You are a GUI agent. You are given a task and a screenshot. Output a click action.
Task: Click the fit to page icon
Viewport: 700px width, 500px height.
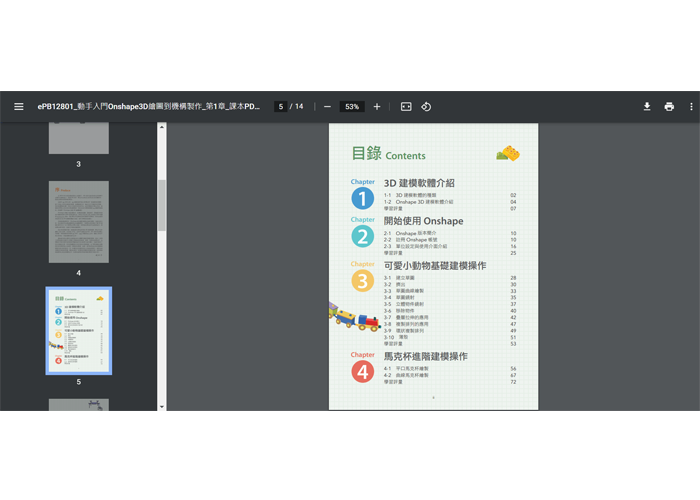(x=406, y=107)
